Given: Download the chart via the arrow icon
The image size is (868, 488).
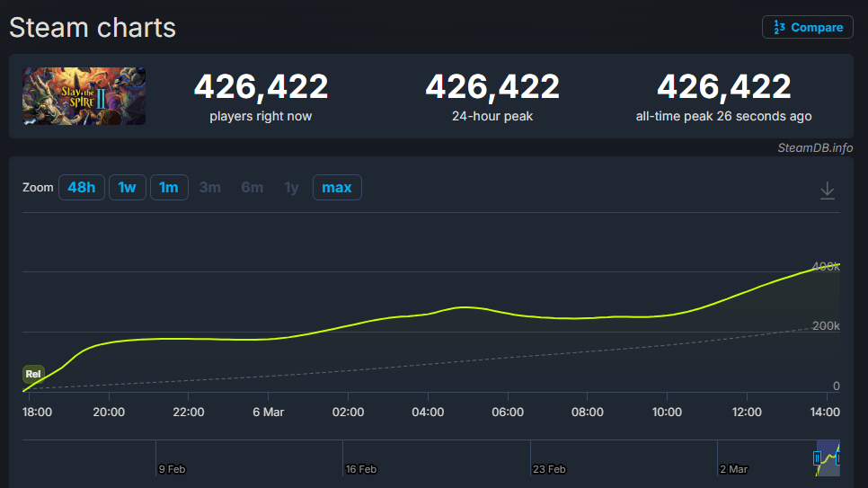Looking at the screenshot, I should tap(828, 191).
